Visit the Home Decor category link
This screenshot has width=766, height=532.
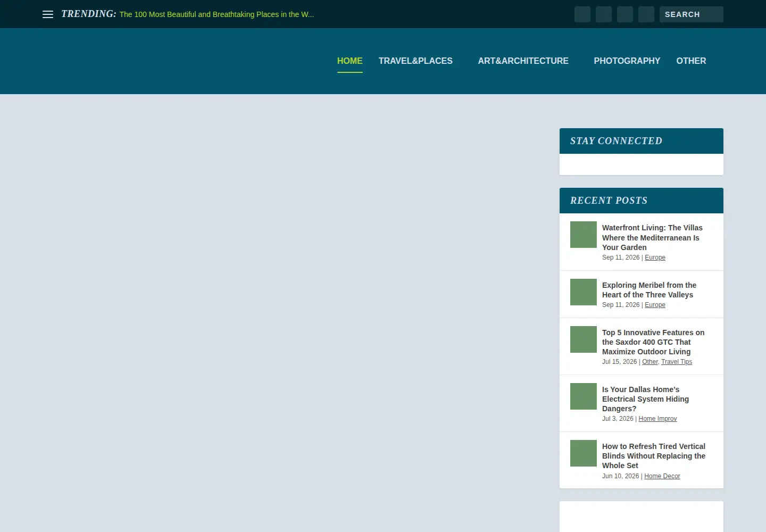(662, 476)
